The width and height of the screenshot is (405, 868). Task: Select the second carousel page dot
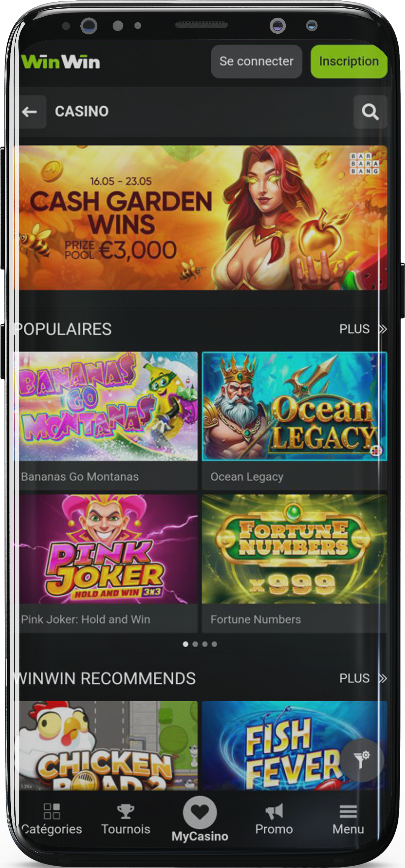pyautogui.click(x=195, y=644)
